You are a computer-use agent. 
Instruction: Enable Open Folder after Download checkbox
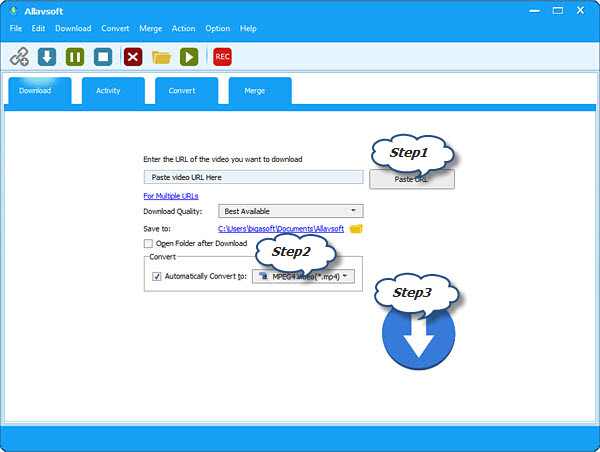148,243
